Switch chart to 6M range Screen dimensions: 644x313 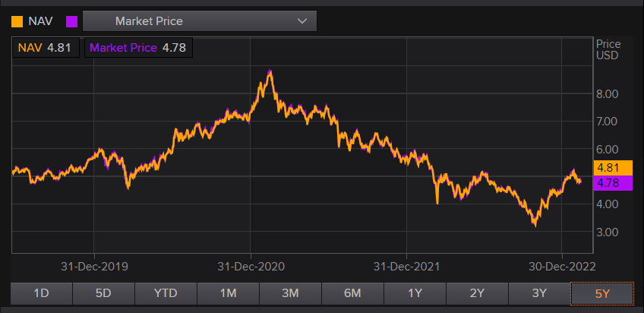(352, 293)
